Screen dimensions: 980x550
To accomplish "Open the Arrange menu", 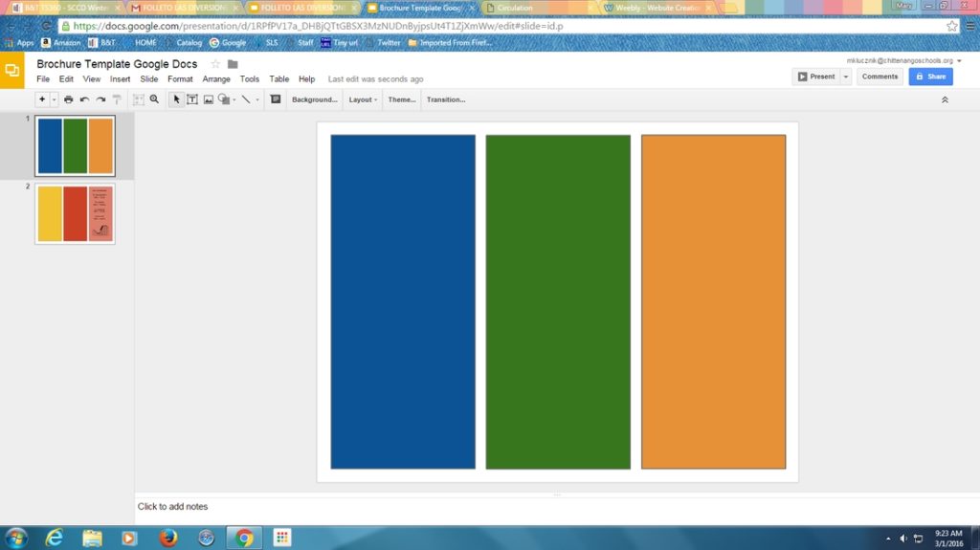I will pyautogui.click(x=215, y=79).
